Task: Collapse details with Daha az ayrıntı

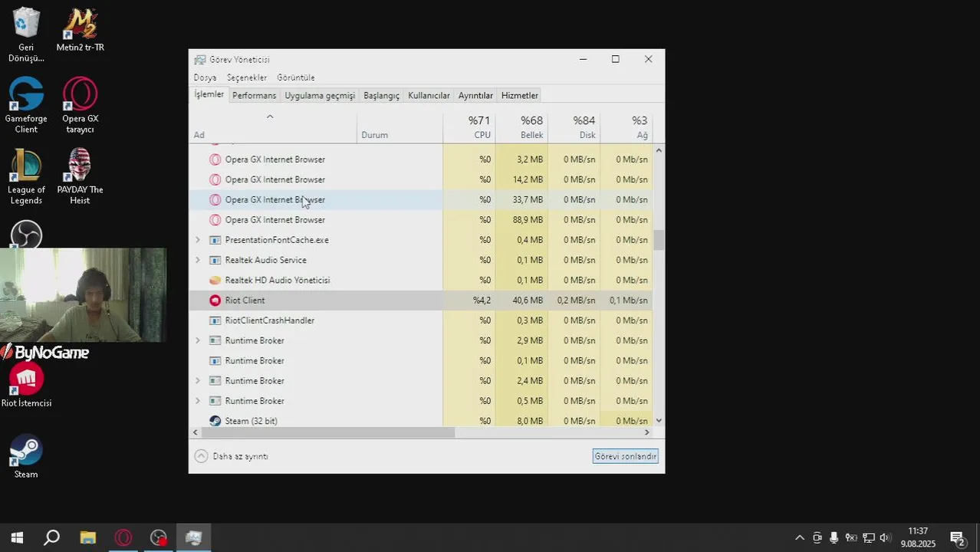Action: (x=232, y=456)
